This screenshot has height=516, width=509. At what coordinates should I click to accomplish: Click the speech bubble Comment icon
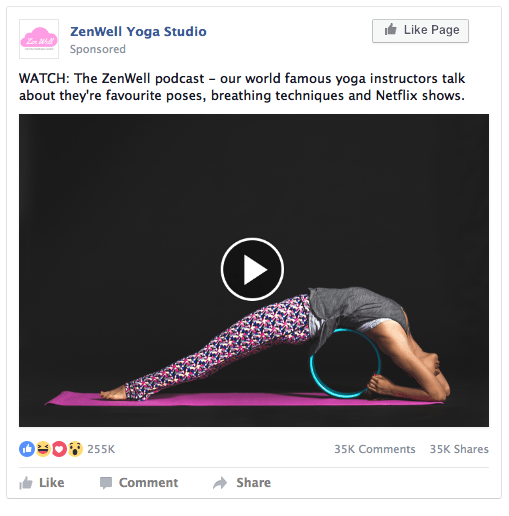(x=106, y=483)
